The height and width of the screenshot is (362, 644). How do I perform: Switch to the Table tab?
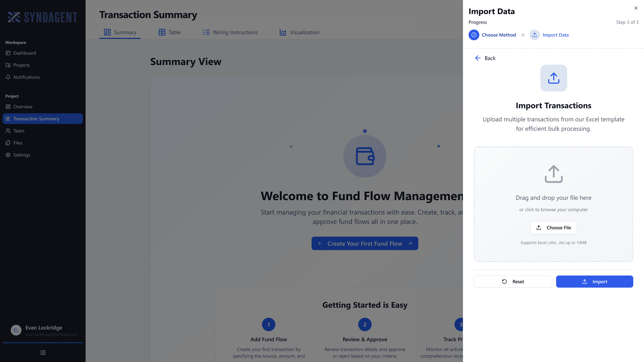(170, 32)
